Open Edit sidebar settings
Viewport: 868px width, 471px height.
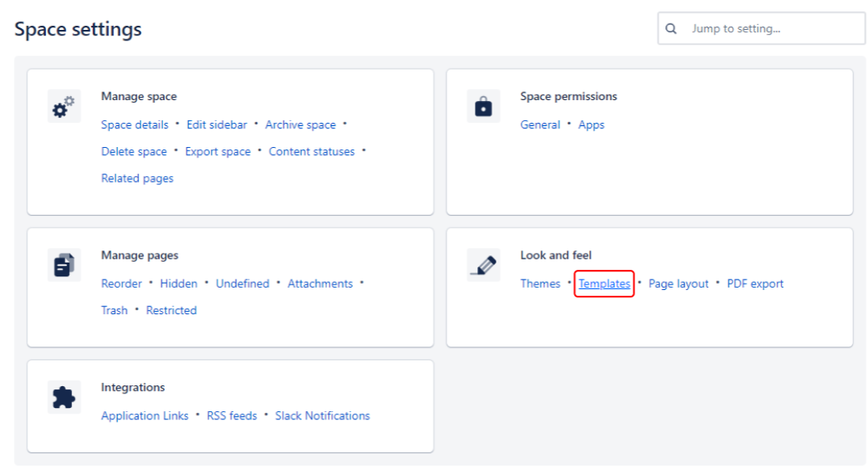(x=216, y=125)
